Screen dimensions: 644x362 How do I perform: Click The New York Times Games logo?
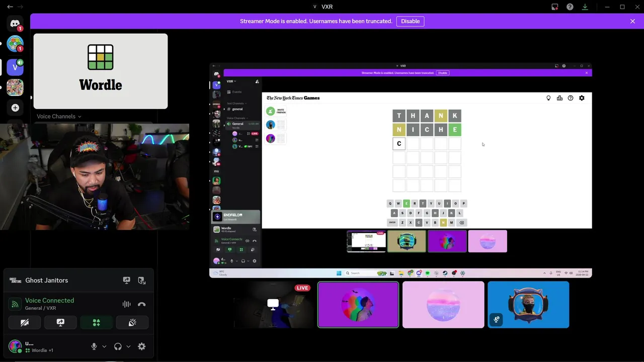pos(293,98)
